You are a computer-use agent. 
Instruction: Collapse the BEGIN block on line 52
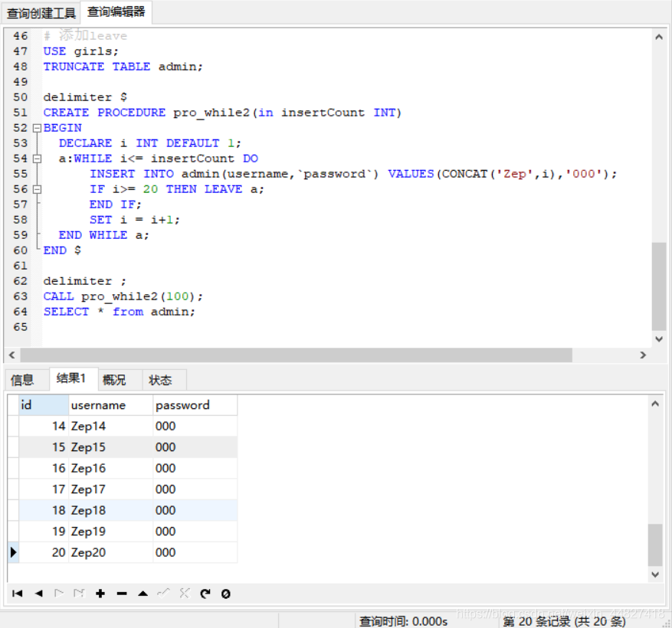tap(38, 128)
